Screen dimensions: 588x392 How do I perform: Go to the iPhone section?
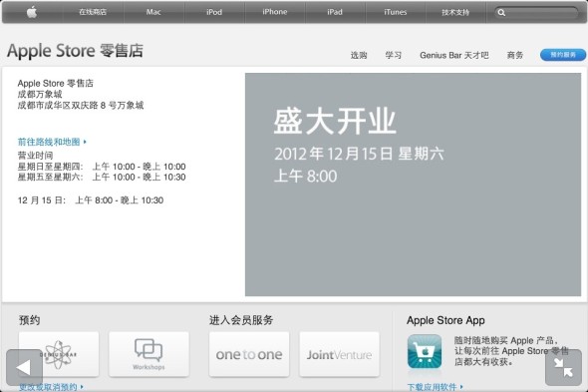275,12
